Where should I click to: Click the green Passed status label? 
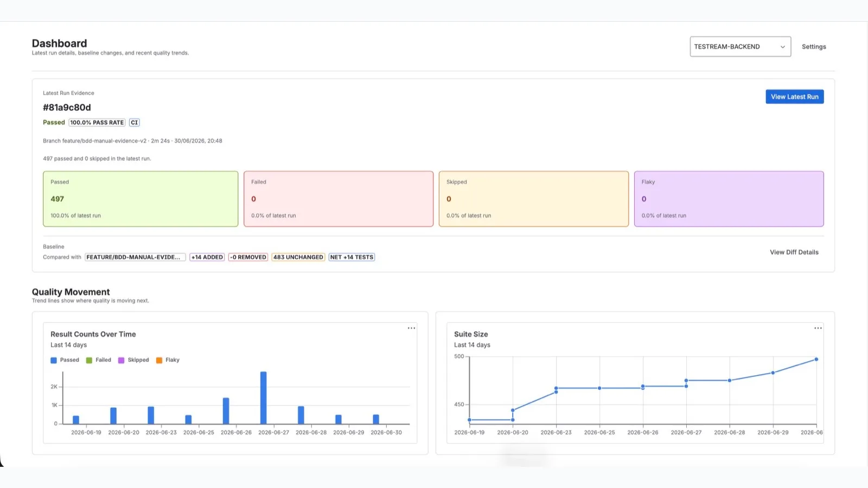tap(54, 123)
